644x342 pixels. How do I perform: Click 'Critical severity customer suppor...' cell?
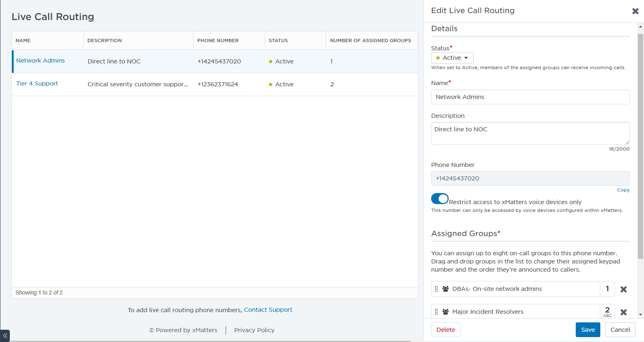tap(138, 84)
